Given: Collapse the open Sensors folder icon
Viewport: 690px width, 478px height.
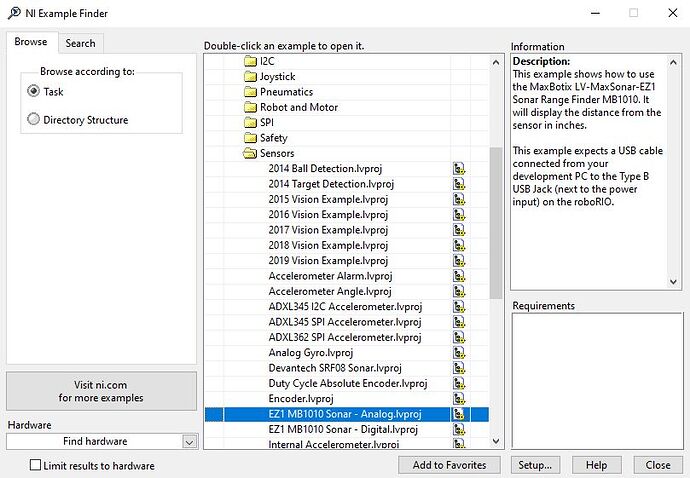Looking at the screenshot, I should (250, 153).
